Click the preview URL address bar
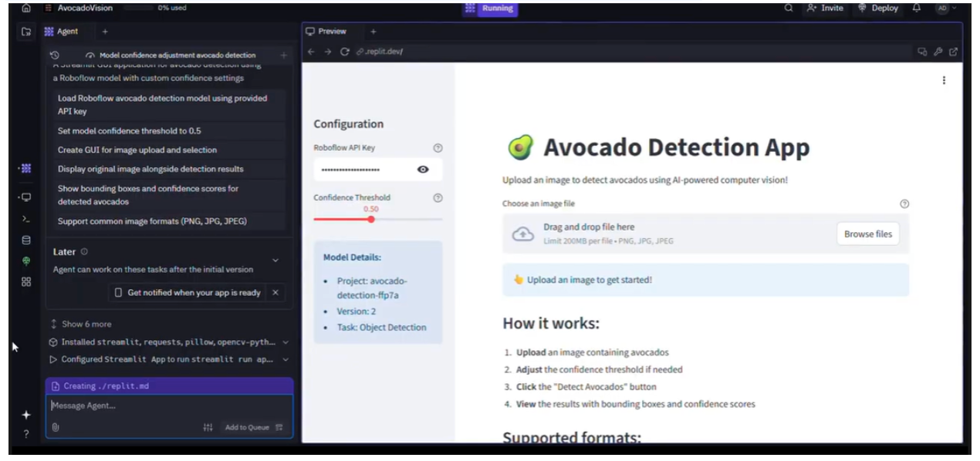The height and width of the screenshot is (461, 980). click(633, 52)
